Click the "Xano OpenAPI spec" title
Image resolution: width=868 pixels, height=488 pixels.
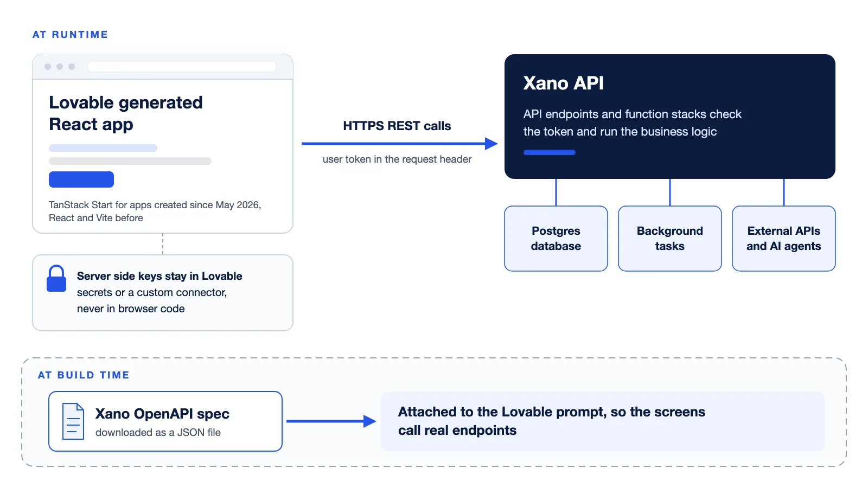162,414
